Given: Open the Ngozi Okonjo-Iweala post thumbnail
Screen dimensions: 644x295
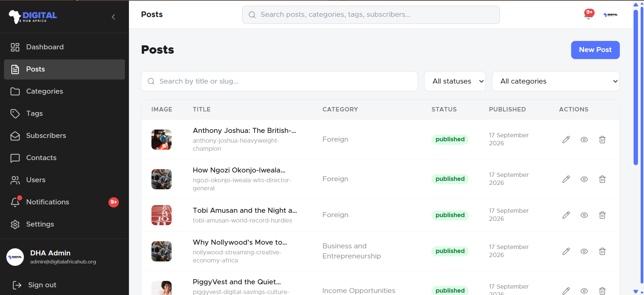Looking at the screenshot, I should 162,179.
